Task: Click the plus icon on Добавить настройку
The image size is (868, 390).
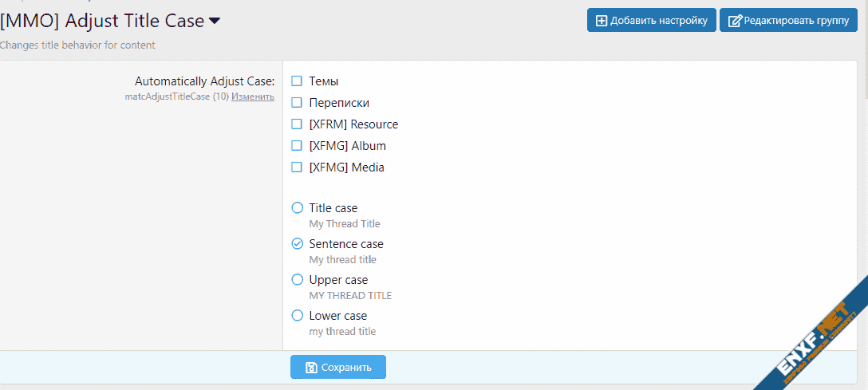Action: click(x=602, y=21)
